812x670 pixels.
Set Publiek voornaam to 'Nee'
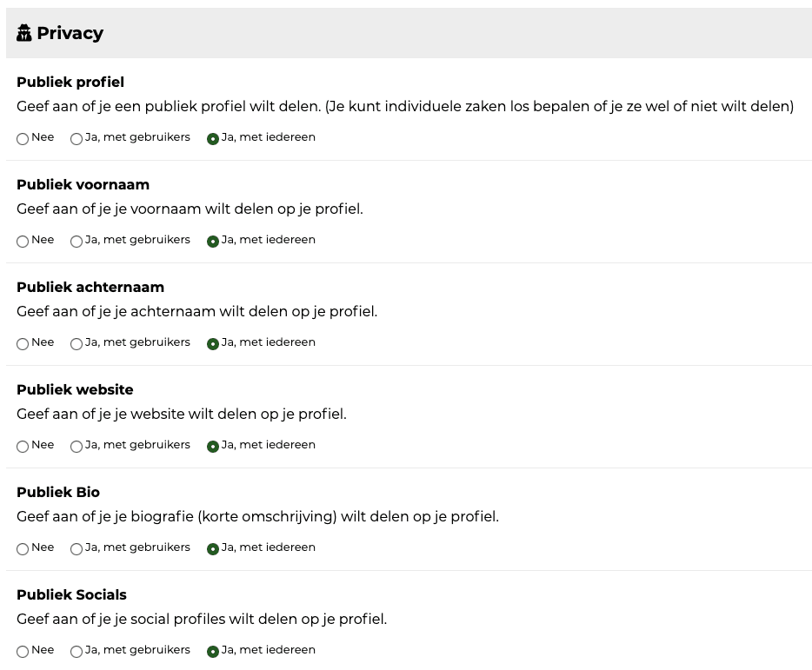point(23,242)
